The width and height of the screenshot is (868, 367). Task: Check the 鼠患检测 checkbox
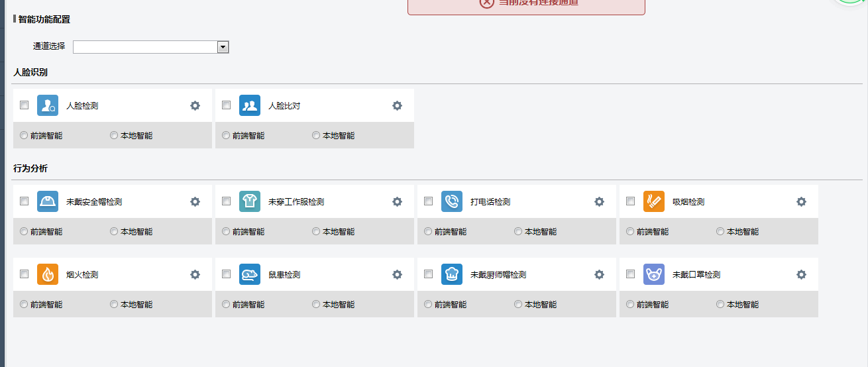227,274
